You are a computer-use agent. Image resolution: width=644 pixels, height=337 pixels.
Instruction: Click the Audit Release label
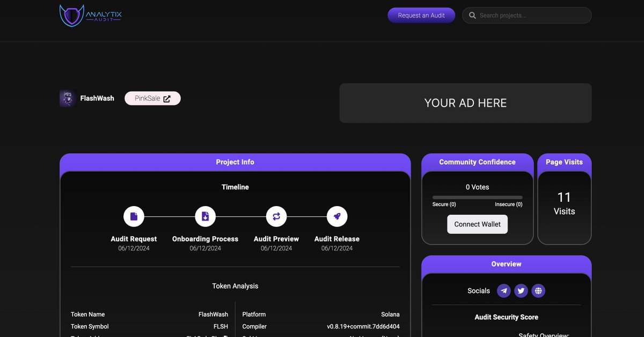(337, 239)
